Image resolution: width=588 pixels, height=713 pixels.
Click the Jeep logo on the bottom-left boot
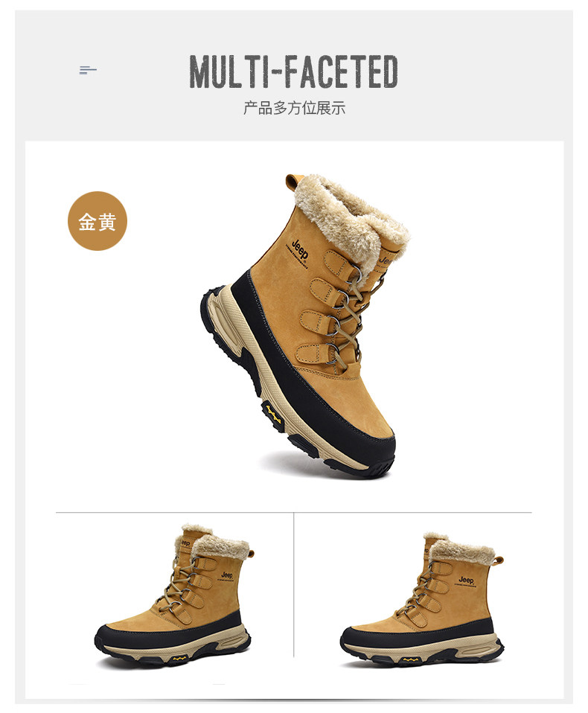pyautogui.click(x=227, y=575)
